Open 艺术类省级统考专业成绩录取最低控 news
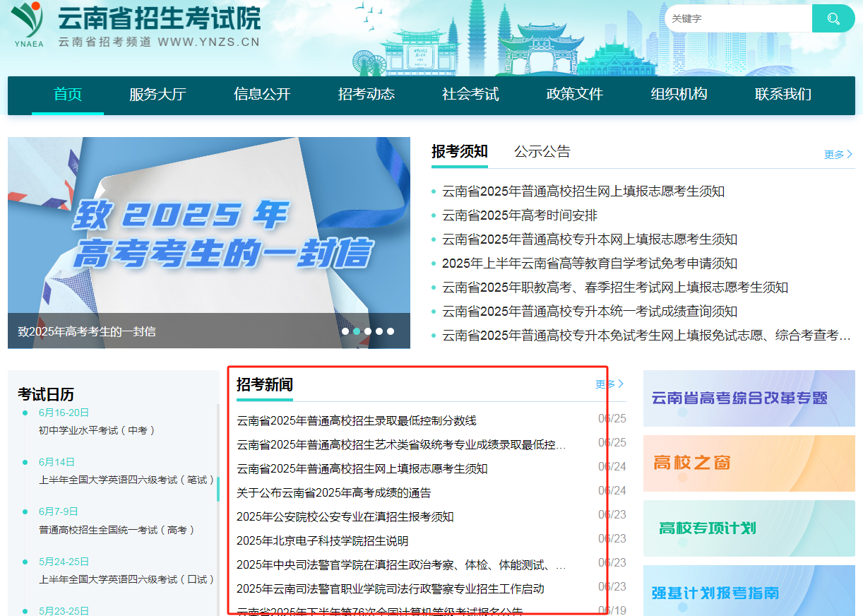 [x=401, y=444]
